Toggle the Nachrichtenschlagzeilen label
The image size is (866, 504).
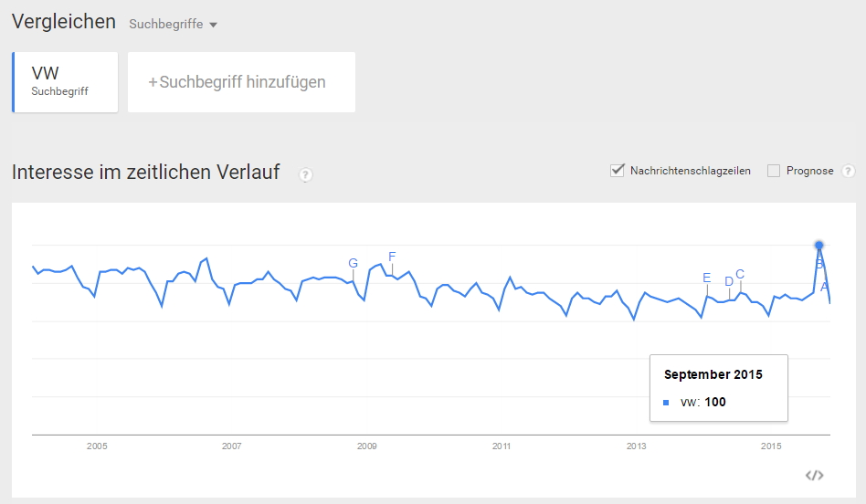click(x=691, y=171)
